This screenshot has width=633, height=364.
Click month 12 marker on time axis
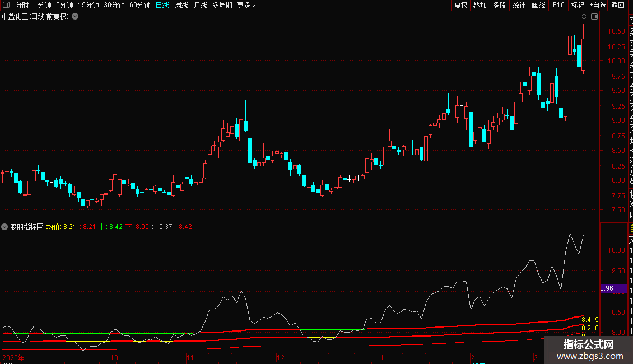281,357
